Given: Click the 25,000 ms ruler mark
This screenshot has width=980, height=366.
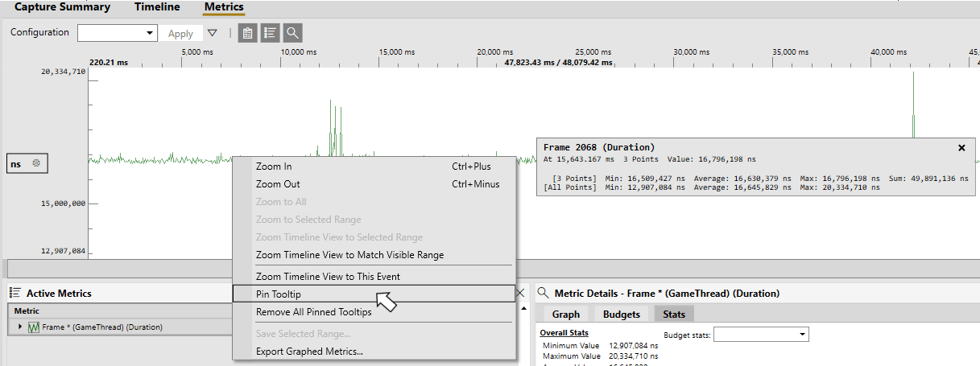Looking at the screenshot, I should click(x=593, y=51).
